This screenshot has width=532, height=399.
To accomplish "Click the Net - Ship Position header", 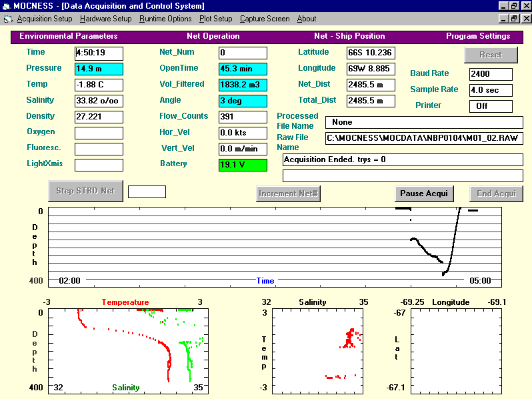I will pyautogui.click(x=349, y=36).
